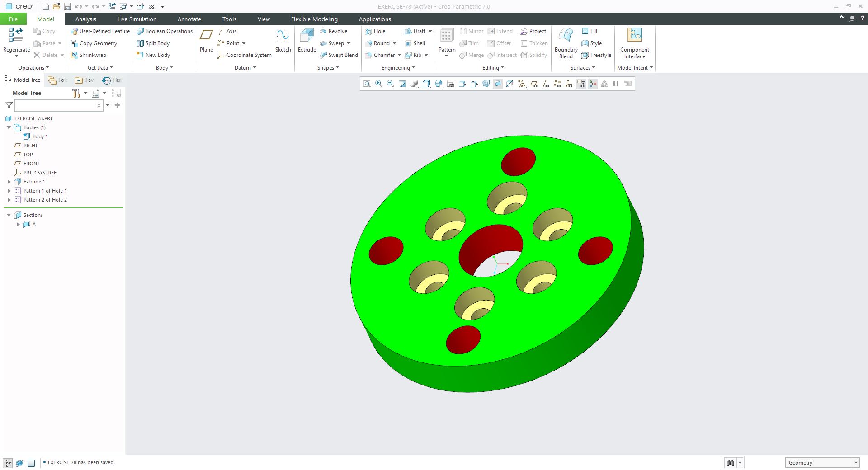868x470 pixels.
Task: Click the Boolean Operations button
Action: click(x=165, y=31)
